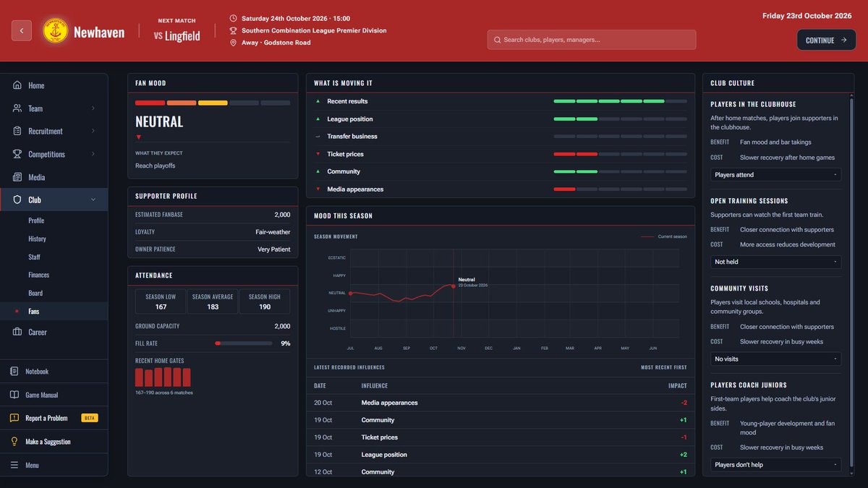Click the Media newspaper icon
Screen dimensions: 868x488
coord(17,177)
